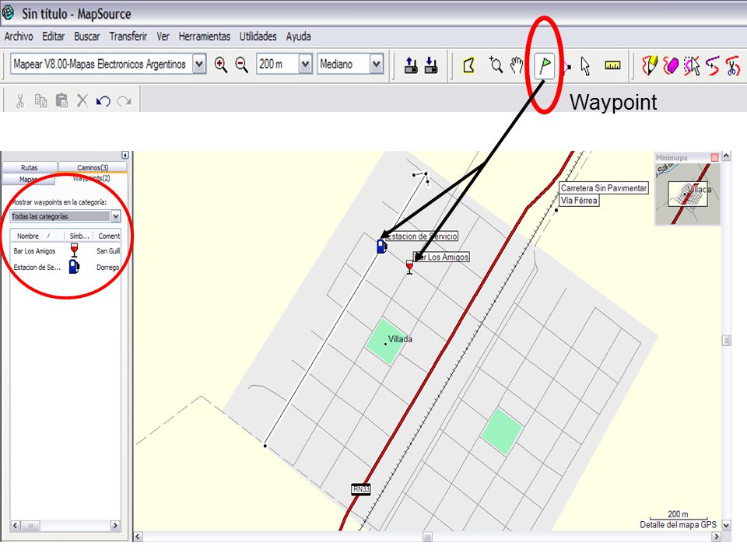747x560 pixels.
Task: Click the Villada town label
Action: pyautogui.click(x=400, y=339)
